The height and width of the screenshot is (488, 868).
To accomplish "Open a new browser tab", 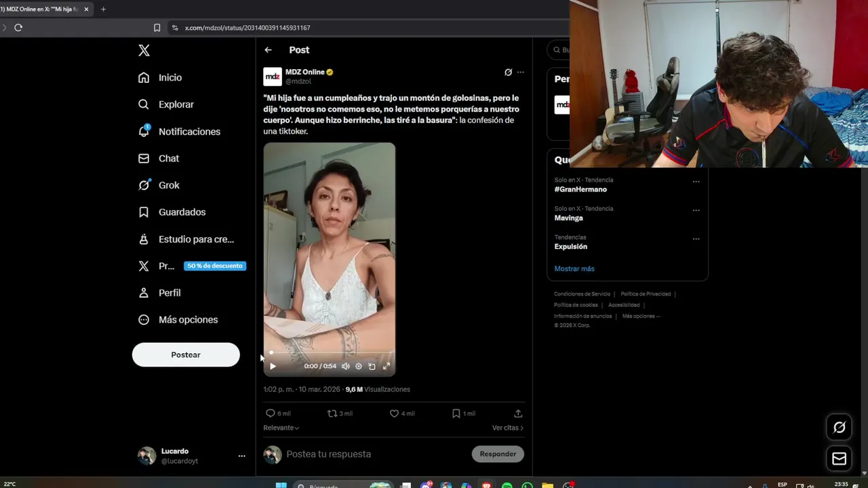I will 103,9.
